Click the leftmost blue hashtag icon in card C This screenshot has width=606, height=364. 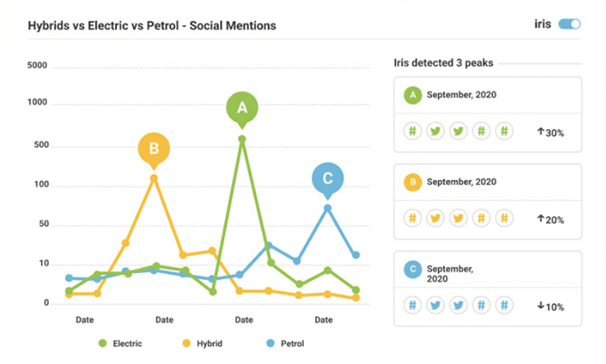pyautogui.click(x=414, y=305)
